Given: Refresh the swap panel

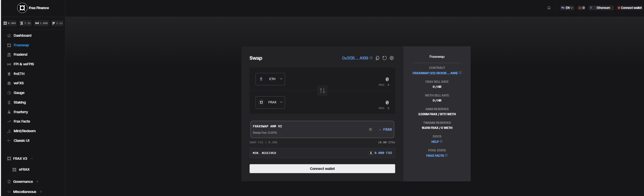Looking at the screenshot, I should point(385,58).
